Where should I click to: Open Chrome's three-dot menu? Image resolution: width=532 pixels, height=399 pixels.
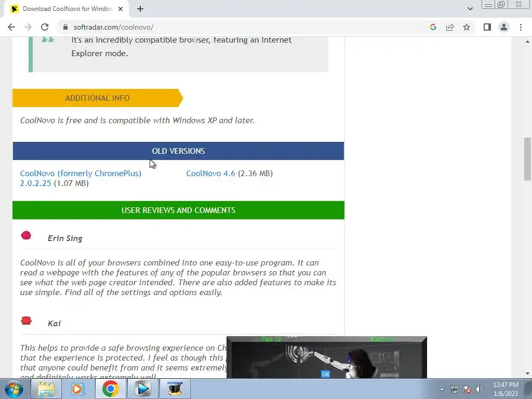pos(521,27)
